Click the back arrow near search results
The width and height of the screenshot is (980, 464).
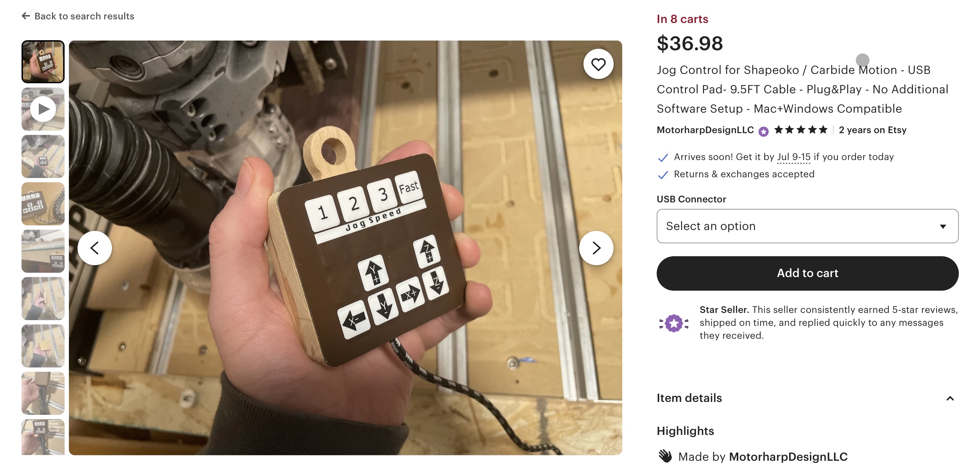(26, 16)
